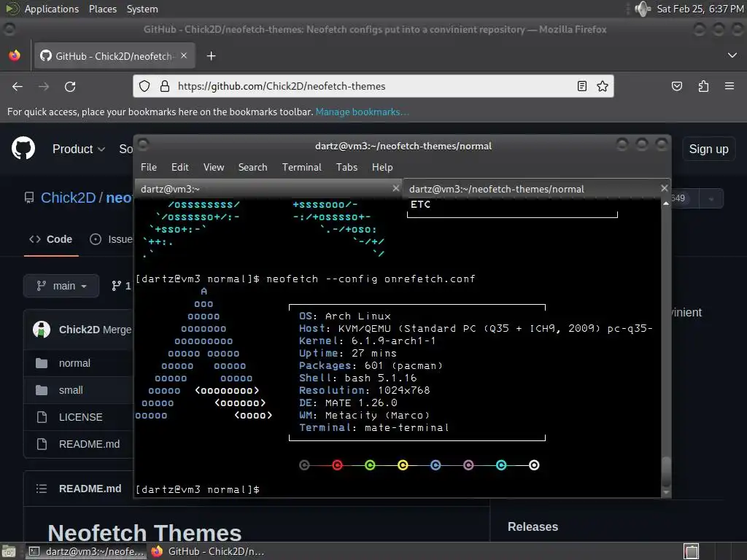The image size is (747, 560).
Task: List all tabs with the chevron
Action: [x=732, y=55]
